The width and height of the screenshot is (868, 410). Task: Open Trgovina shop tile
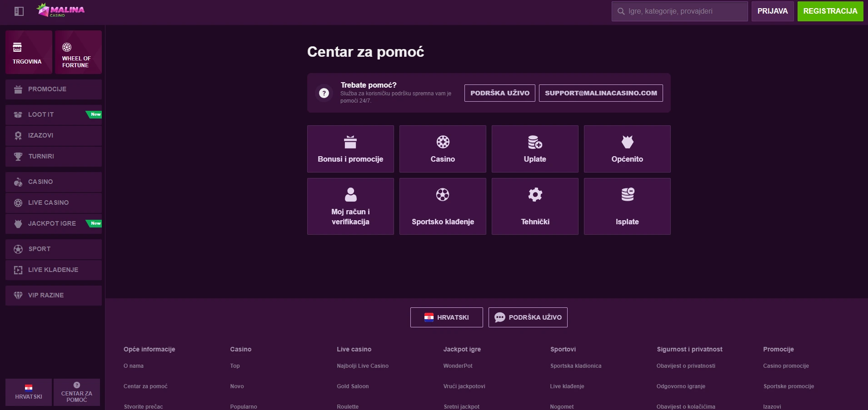[x=29, y=52]
